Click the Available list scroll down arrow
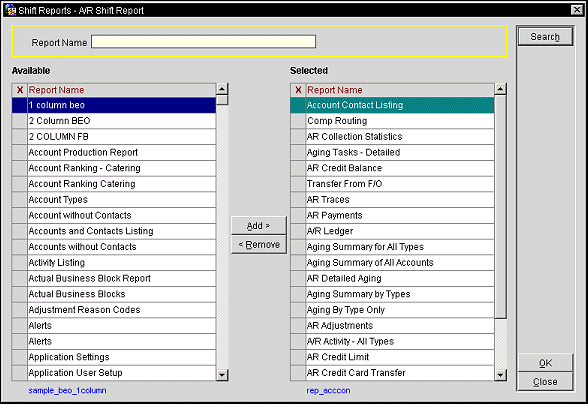Viewport: 588px width, 404px height. click(222, 375)
